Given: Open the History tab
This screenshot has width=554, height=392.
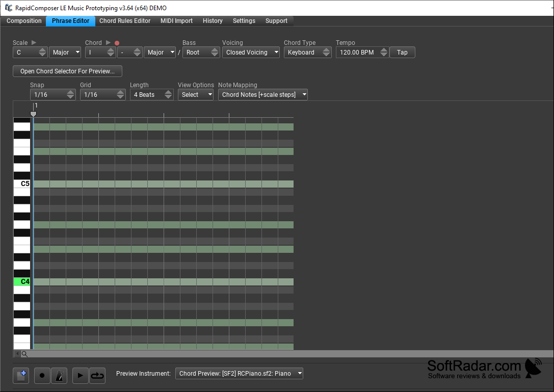Looking at the screenshot, I should click(213, 21).
